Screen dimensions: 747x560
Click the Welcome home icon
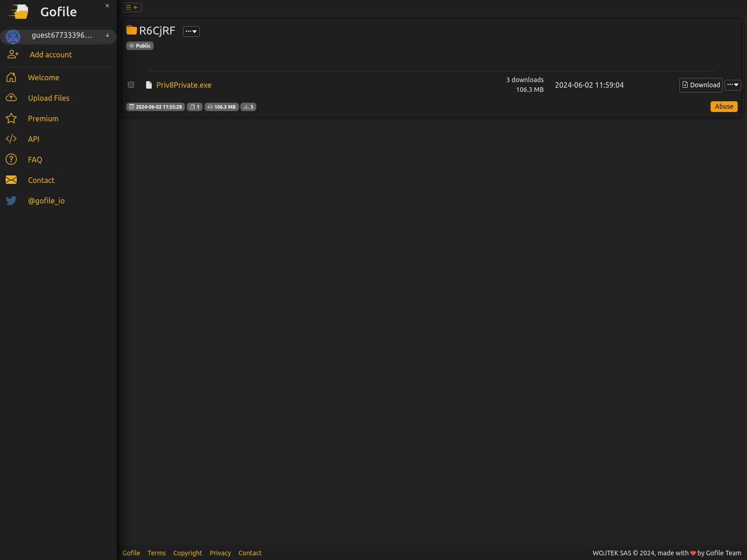click(x=11, y=77)
